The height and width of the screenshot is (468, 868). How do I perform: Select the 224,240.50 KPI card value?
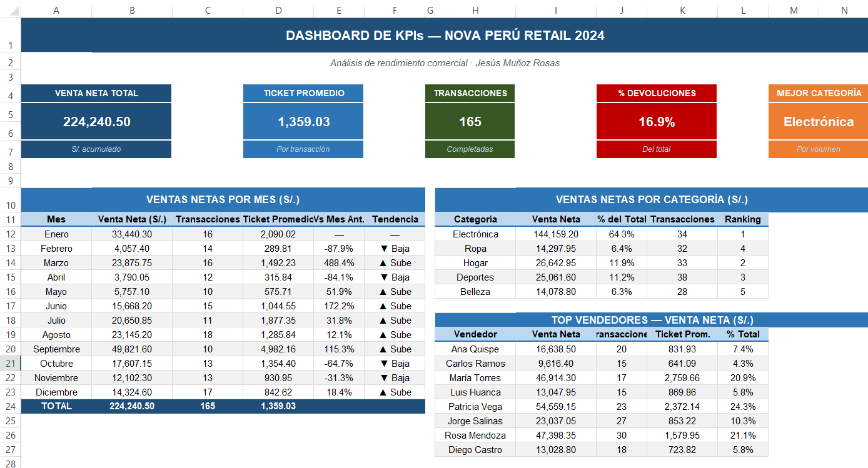point(96,122)
